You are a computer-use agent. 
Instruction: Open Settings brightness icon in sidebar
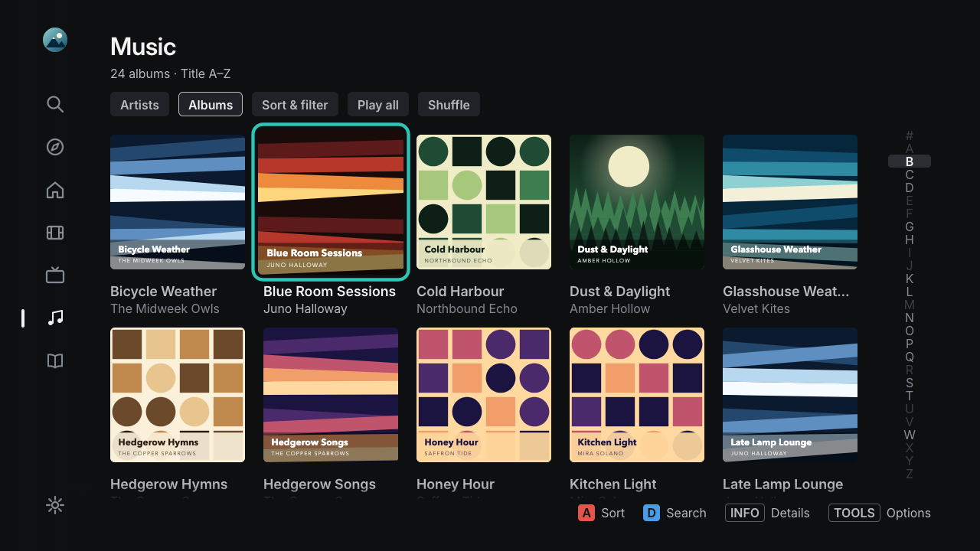coord(55,505)
